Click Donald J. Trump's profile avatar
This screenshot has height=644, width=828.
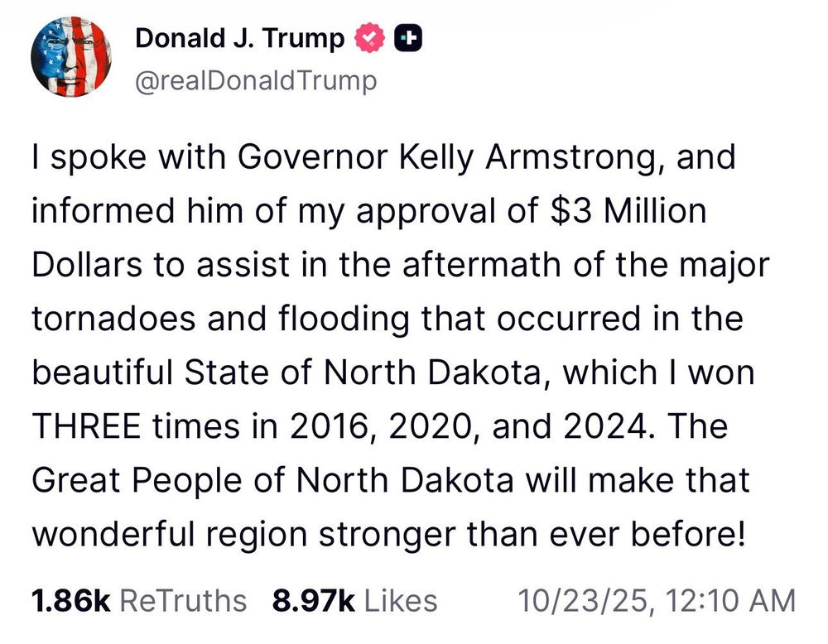coord(71,57)
